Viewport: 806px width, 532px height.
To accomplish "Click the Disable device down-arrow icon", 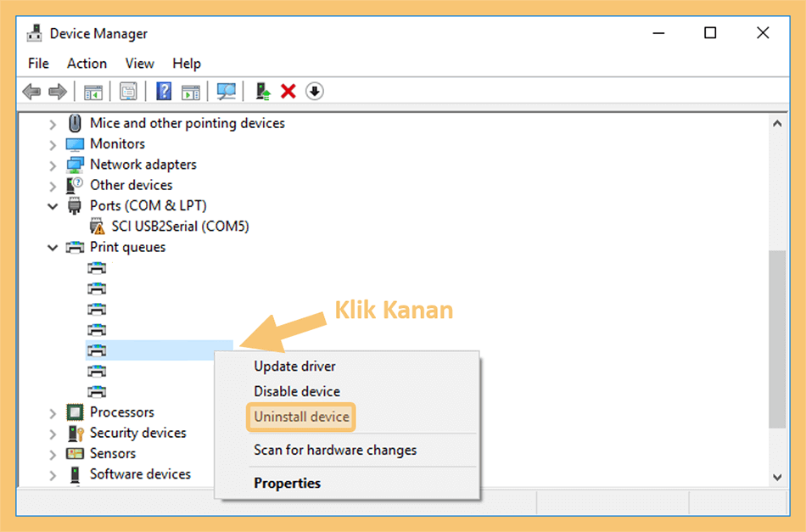I will 315,92.
